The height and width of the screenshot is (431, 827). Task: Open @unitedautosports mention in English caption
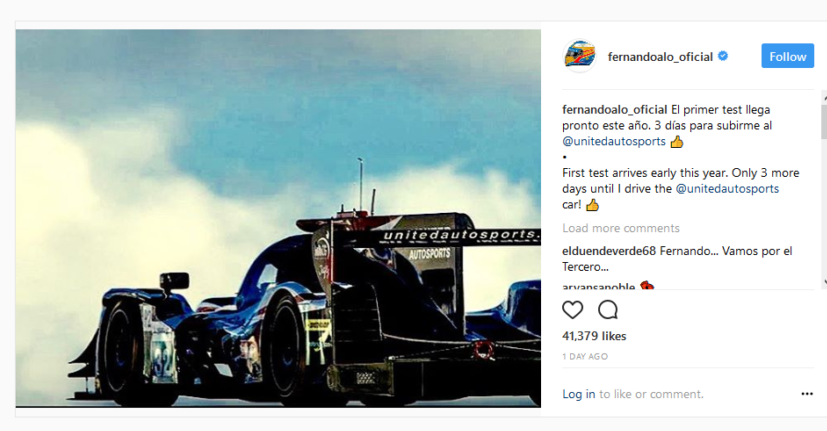pos(727,189)
